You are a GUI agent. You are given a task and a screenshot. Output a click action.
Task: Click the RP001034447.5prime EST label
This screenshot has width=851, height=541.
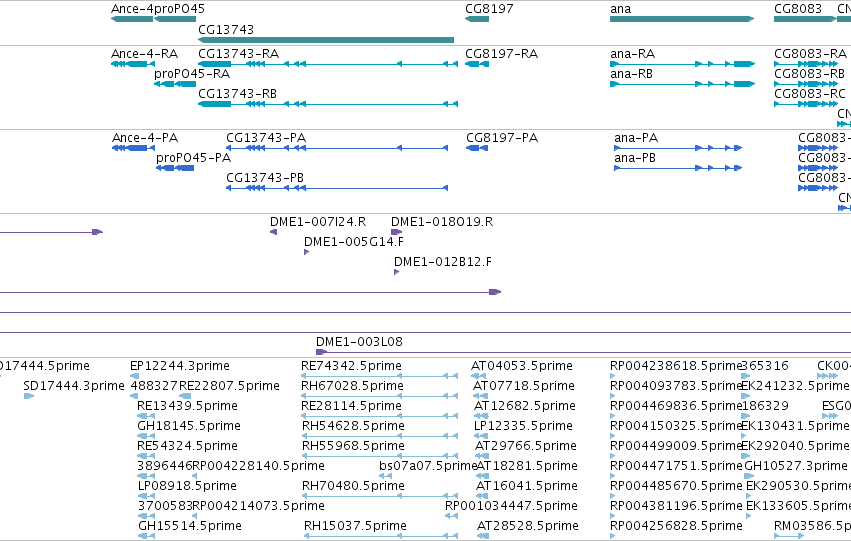[511, 506]
